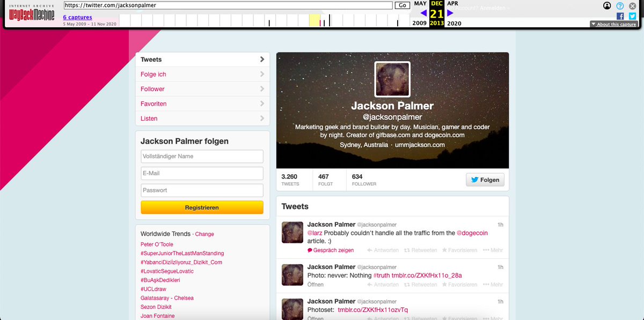The height and width of the screenshot is (320, 644).
Task: Go to previous capture with left arrow
Action: (x=423, y=13)
